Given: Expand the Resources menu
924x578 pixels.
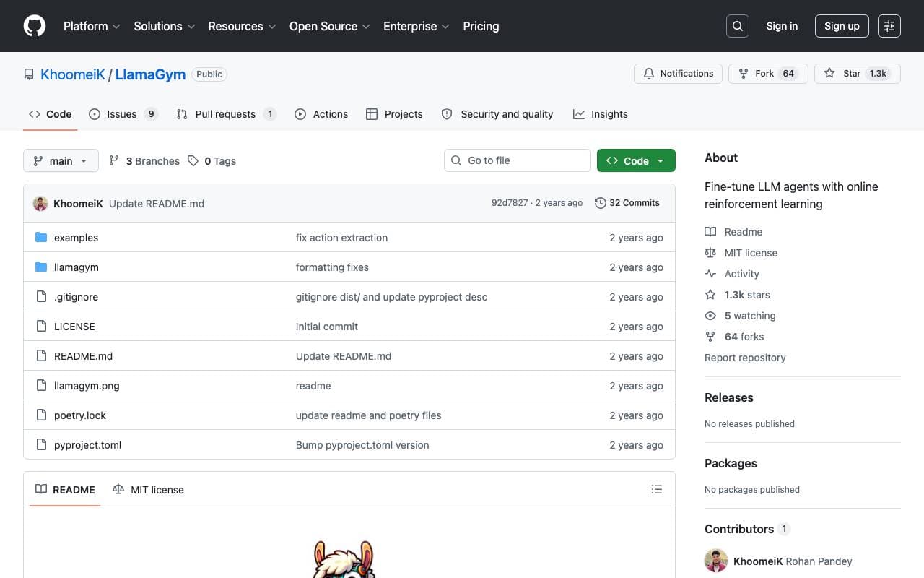Looking at the screenshot, I should (242, 26).
